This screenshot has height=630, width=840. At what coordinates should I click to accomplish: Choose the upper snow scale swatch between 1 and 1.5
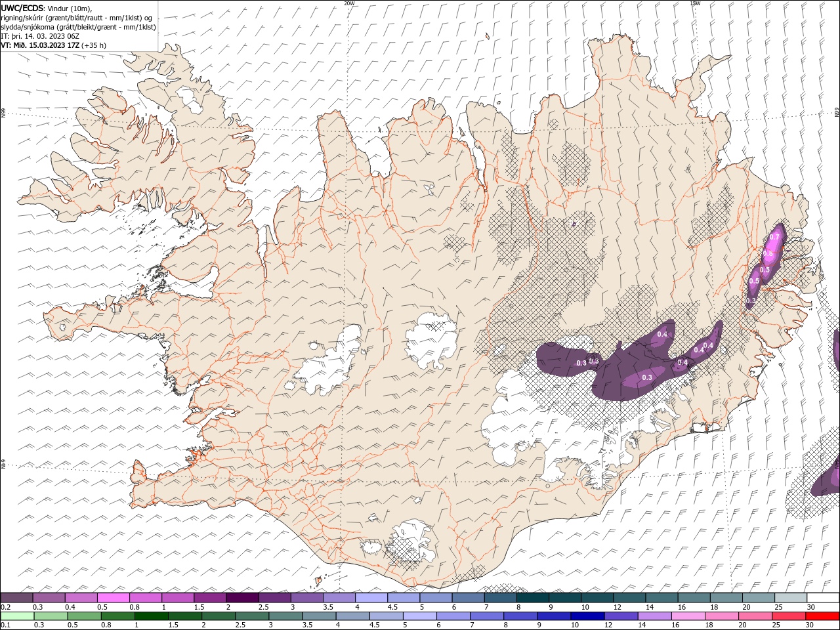point(178,598)
